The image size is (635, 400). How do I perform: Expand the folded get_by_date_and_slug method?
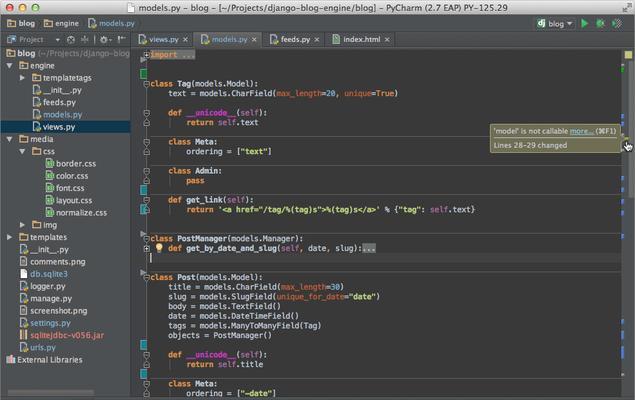[x=146, y=248]
